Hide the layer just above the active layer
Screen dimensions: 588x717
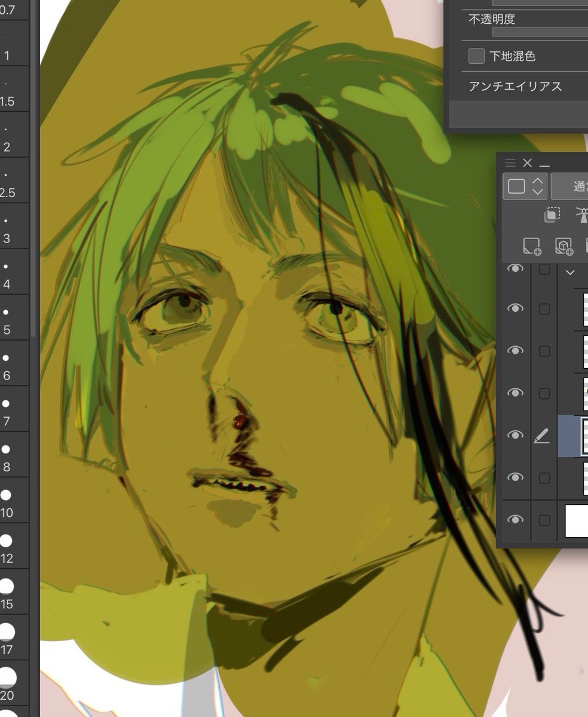pyautogui.click(x=515, y=393)
